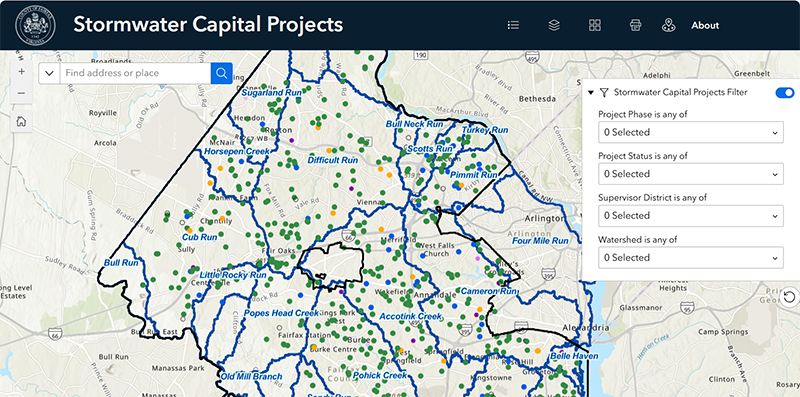Toggle the Stormwater Capital Projects Filter switch
The height and width of the screenshot is (397, 800).
785,92
